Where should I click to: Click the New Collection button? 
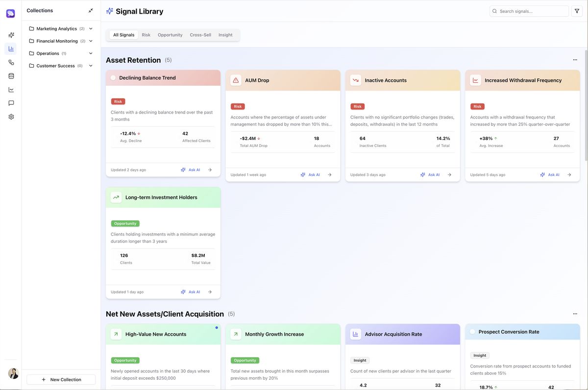[x=61, y=379]
